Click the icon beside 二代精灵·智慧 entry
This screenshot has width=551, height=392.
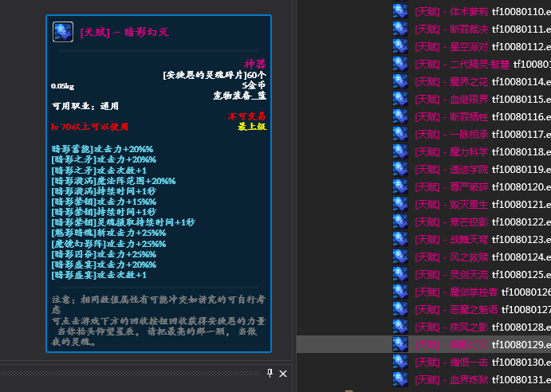coord(400,64)
